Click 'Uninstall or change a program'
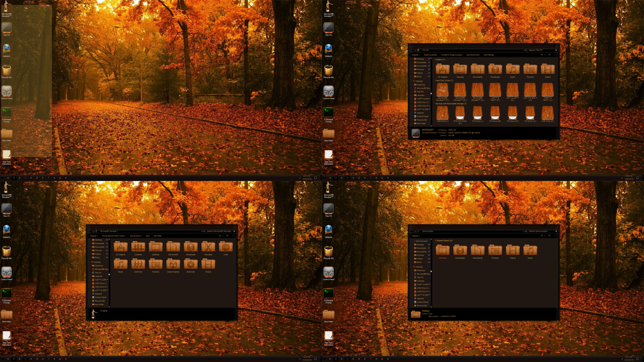This screenshot has height=362, width=644. point(451,55)
